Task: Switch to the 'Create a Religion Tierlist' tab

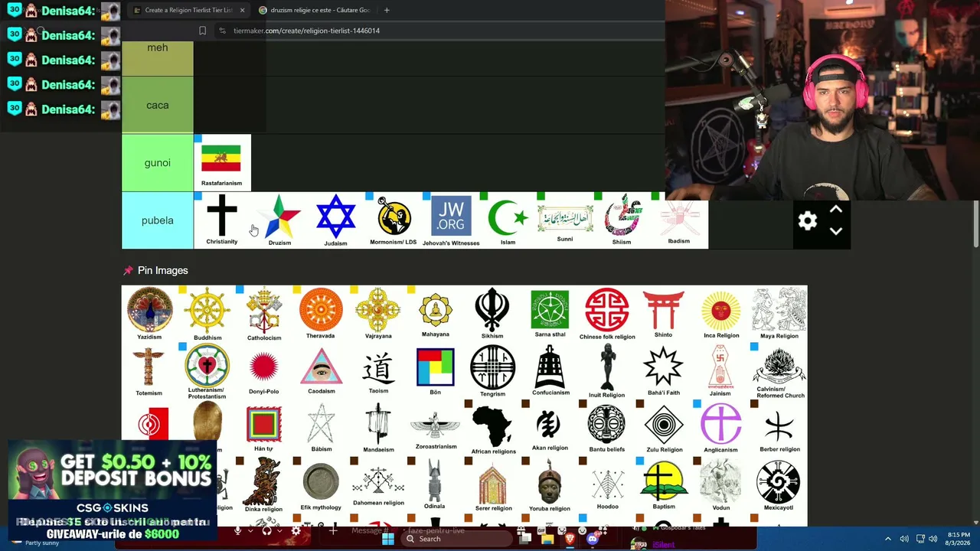Action: [188, 10]
